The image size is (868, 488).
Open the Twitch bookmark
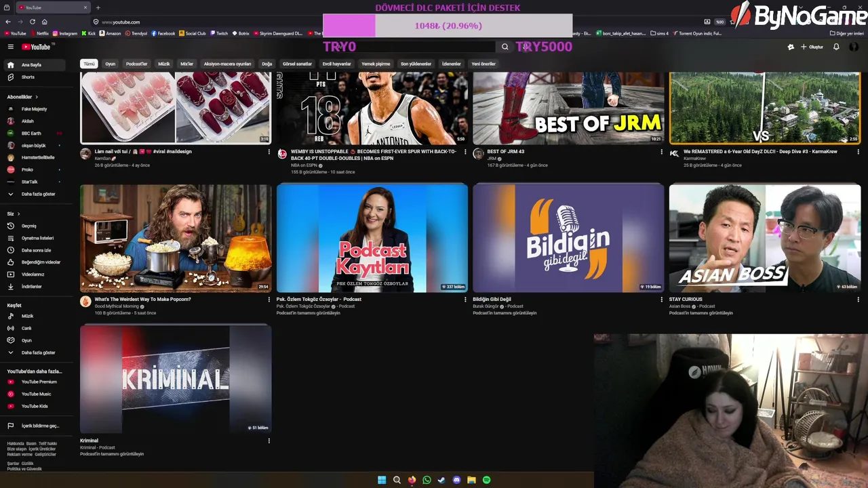(x=218, y=33)
